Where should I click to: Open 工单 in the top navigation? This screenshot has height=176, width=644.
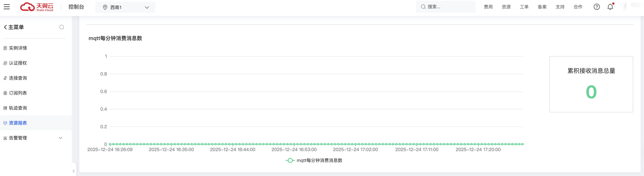click(x=524, y=7)
